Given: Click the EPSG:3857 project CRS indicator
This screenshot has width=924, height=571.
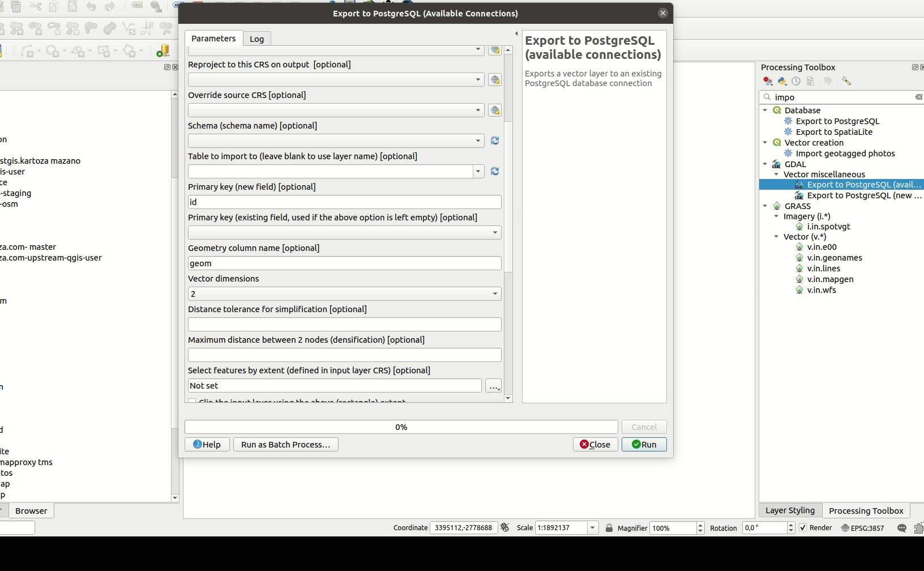Looking at the screenshot, I should 862,528.
